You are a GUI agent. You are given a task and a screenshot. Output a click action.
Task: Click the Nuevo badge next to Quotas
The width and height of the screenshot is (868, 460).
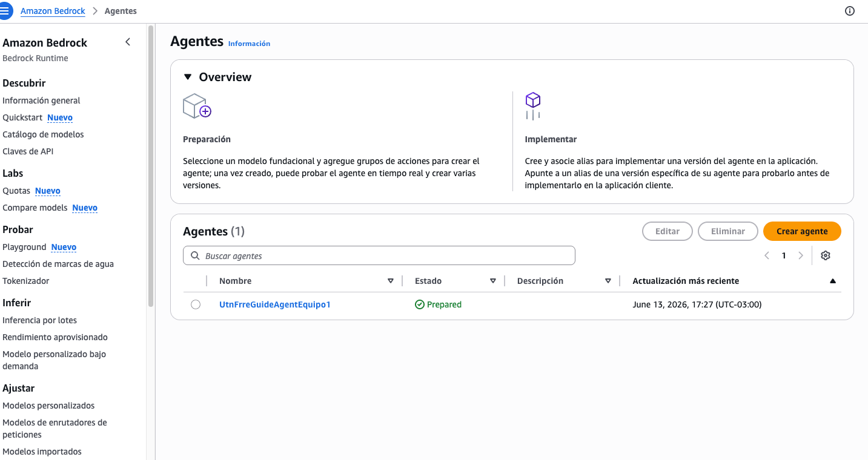48,191
